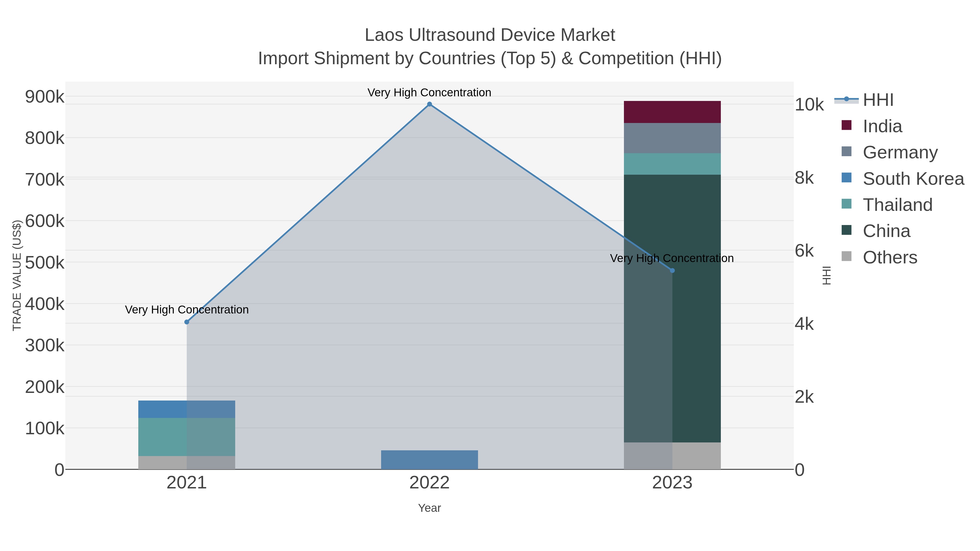This screenshot has width=980, height=551.
Task: Click the 6k right axis tick
Action: (x=805, y=251)
